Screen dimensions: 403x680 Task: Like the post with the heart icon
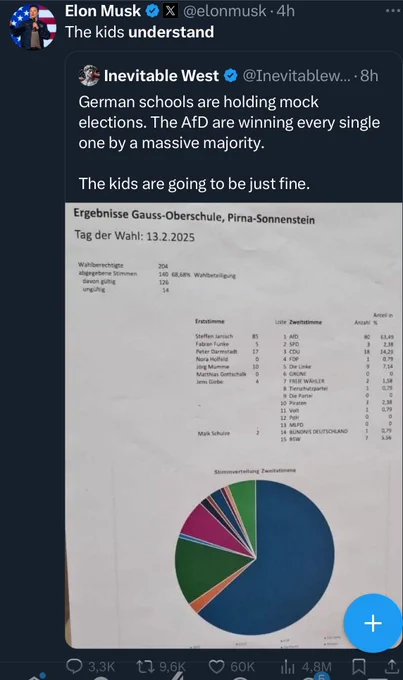216,666
